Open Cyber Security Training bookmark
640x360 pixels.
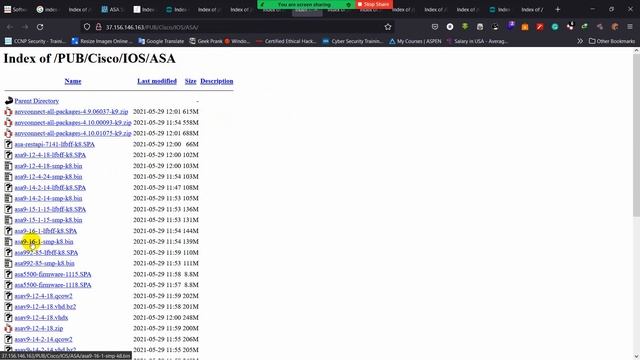click(353, 41)
